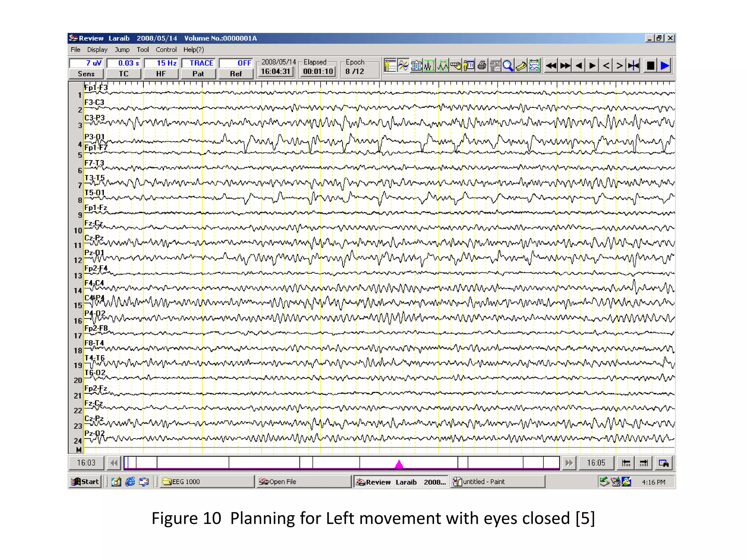Click the blue play button
747x560 pixels.
click(x=665, y=66)
